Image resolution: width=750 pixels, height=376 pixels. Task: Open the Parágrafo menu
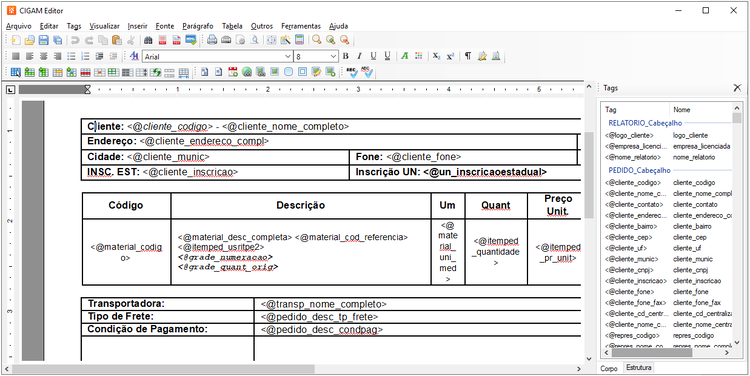tap(198, 26)
